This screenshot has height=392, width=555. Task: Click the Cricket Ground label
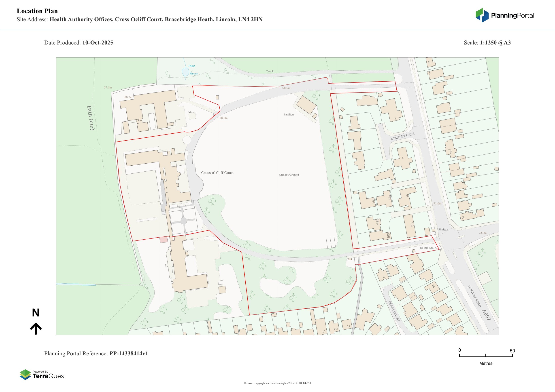pyautogui.click(x=289, y=175)
